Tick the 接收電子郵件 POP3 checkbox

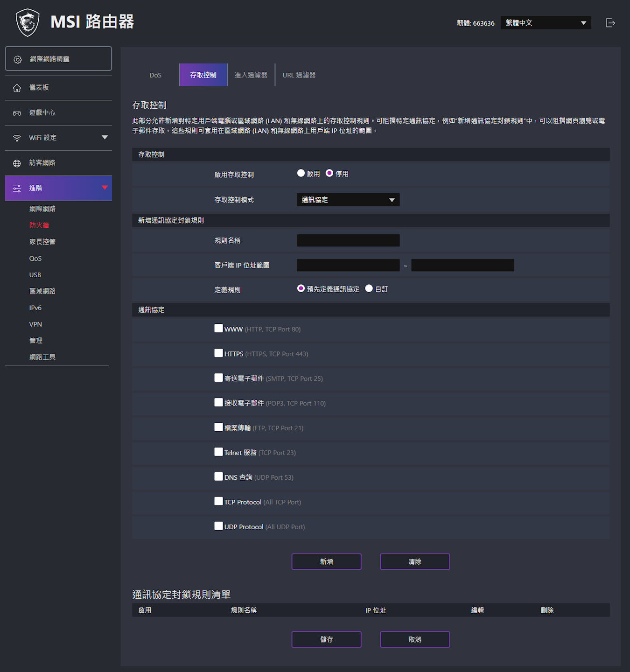tap(218, 402)
